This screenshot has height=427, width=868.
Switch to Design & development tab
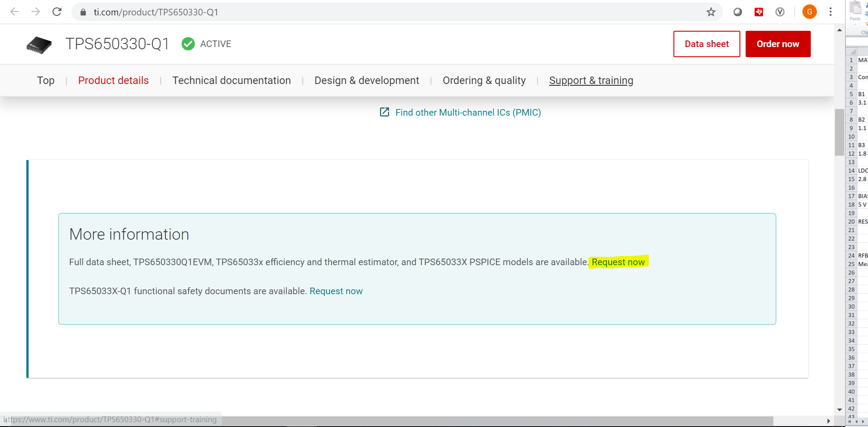click(x=367, y=80)
